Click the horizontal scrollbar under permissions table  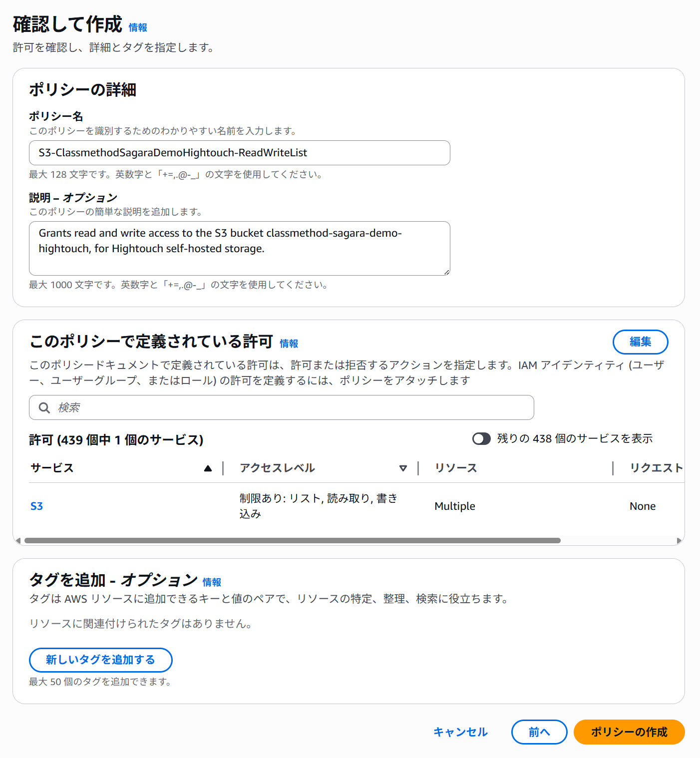coord(293,540)
